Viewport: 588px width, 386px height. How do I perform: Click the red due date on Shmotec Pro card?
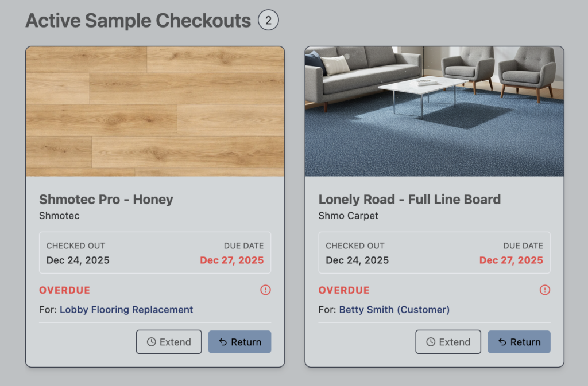(232, 260)
